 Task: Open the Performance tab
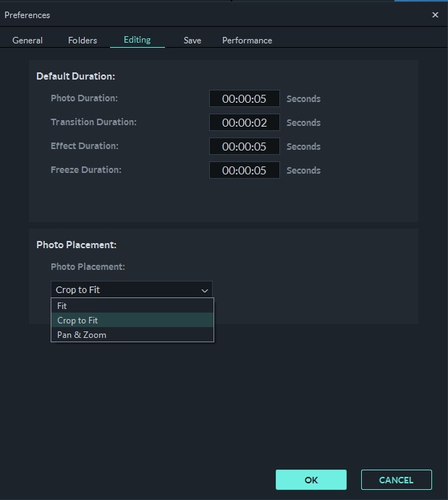point(247,41)
